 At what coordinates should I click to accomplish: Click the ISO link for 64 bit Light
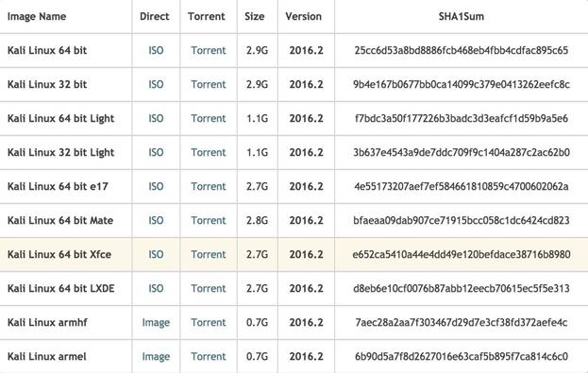pos(156,119)
